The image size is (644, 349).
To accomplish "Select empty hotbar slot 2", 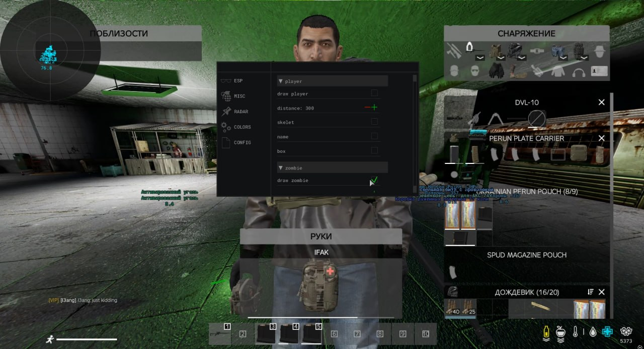I will click(243, 333).
